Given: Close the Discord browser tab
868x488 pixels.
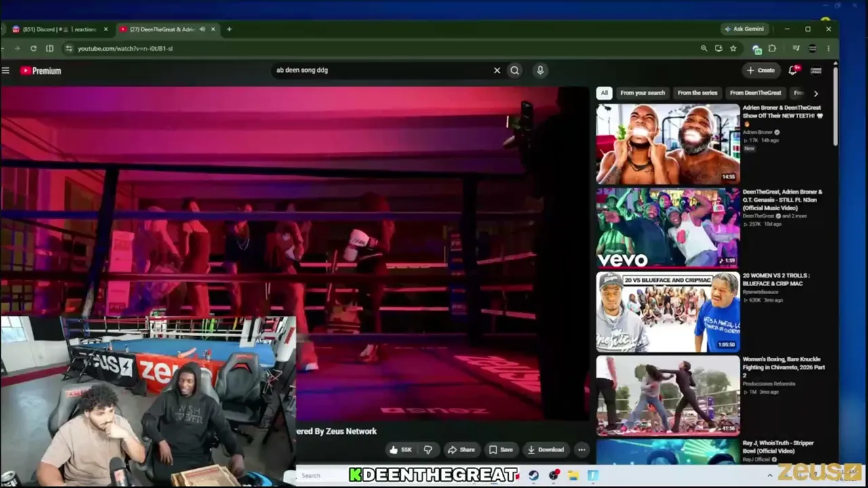Looking at the screenshot, I should (105, 29).
